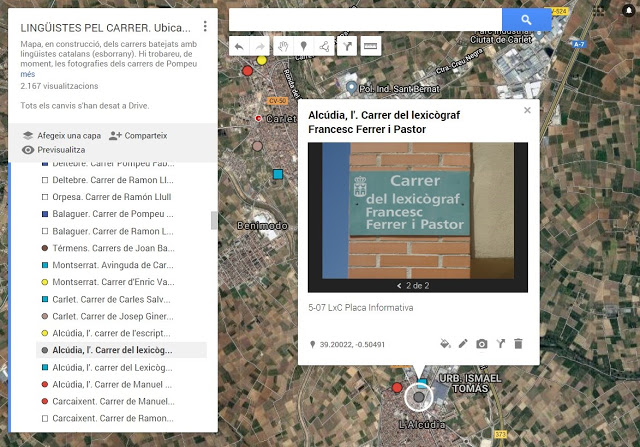Click the red marker near L'Alcúdia
This screenshot has height=447, width=640.
pos(397,387)
